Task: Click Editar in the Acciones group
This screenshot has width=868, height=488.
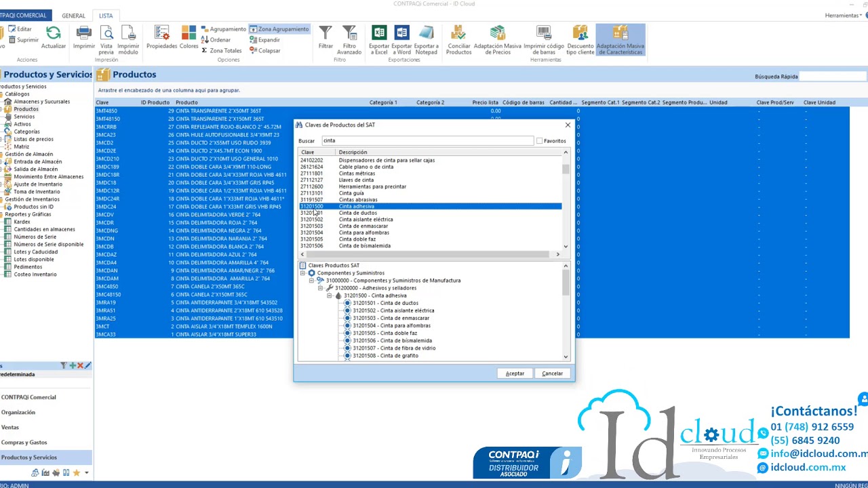Action: pos(20,29)
